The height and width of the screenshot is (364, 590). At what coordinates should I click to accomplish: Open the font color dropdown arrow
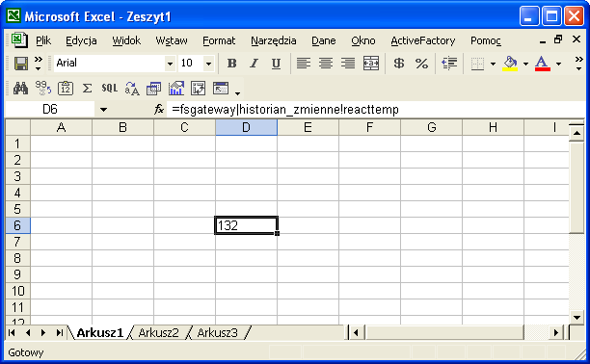click(x=558, y=64)
